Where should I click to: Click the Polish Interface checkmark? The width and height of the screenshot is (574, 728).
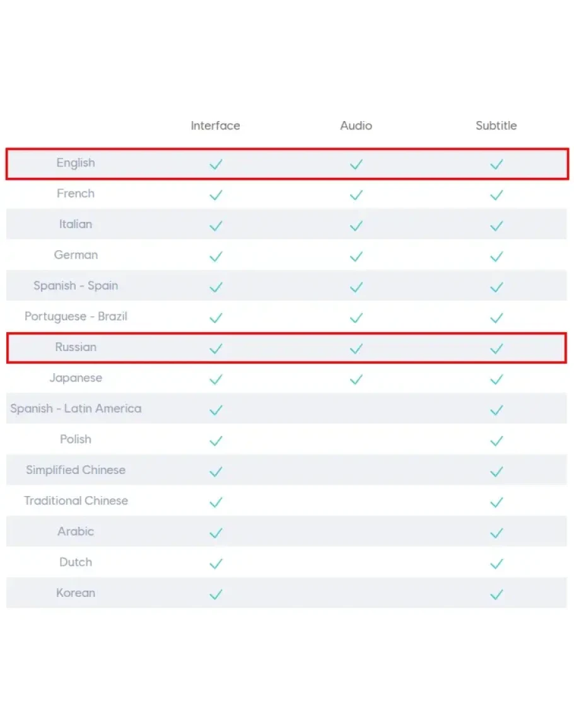click(216, 441)
